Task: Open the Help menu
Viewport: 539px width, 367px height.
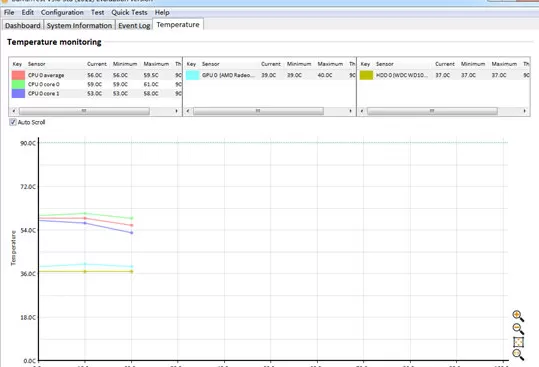Action: pyautogui.click(x=162, y=12)
